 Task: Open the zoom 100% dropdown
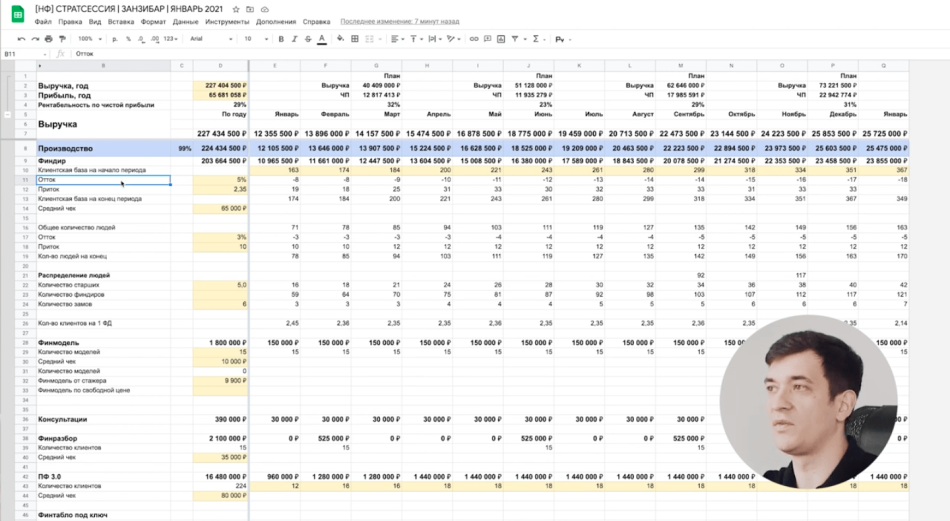(88, 39)
